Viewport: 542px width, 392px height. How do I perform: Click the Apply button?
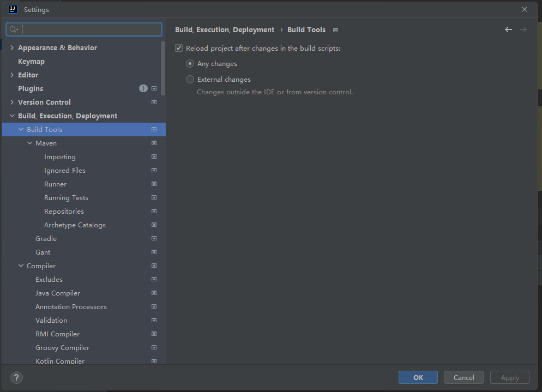pos(510,377)
